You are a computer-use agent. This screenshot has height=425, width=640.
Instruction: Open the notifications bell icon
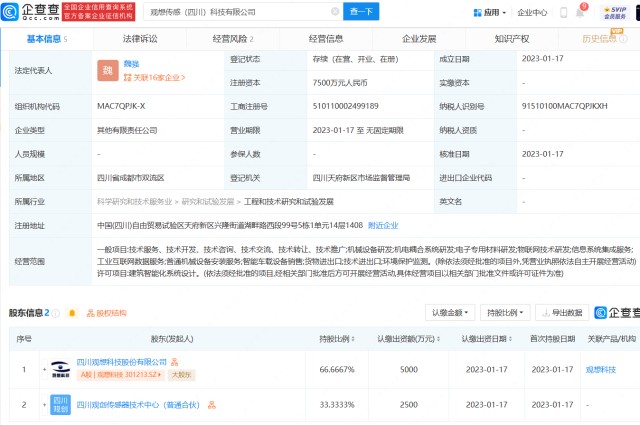point(580,13)
